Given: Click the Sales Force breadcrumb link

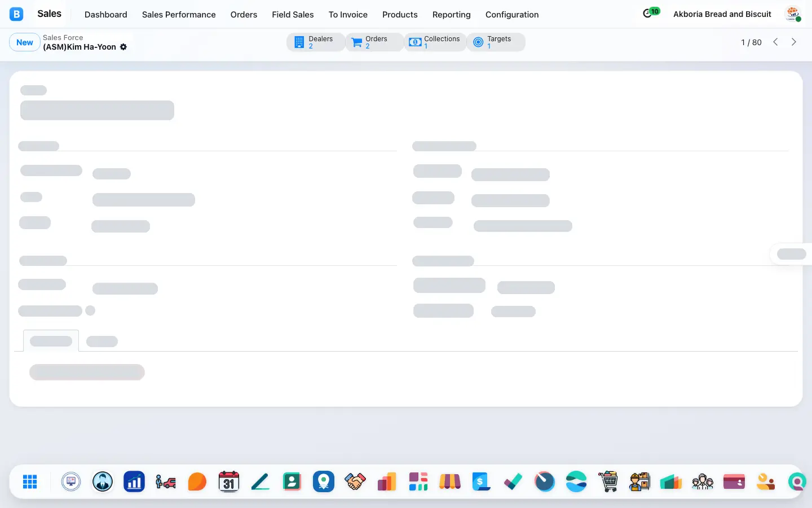Looking at the screenshot, I should 63,37.
